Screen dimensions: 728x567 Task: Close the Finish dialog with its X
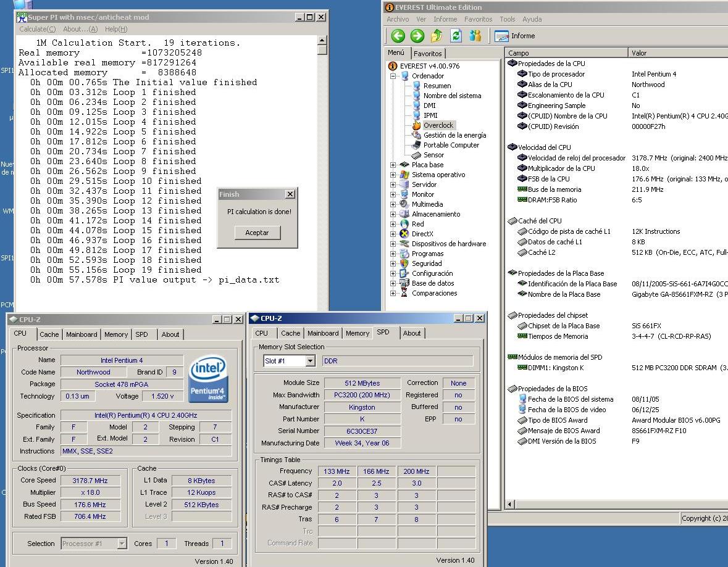click(x=290, y=194)
